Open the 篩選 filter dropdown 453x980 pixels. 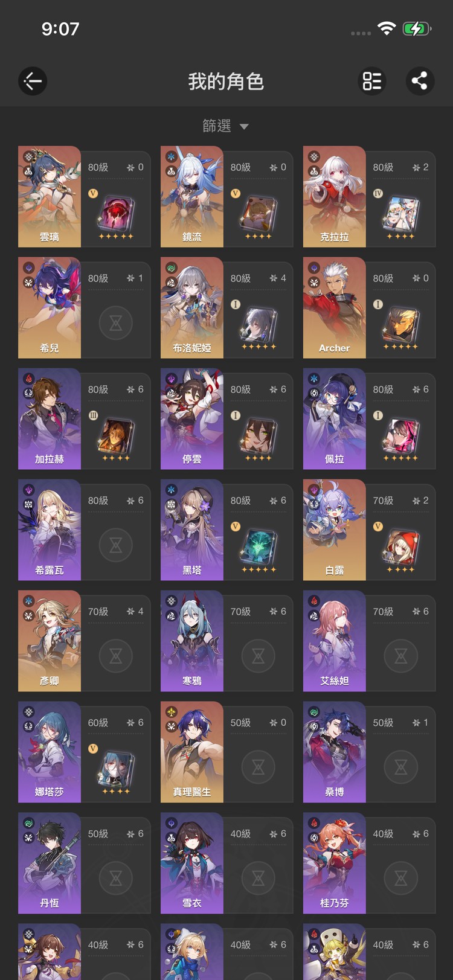tap(225, 126)
